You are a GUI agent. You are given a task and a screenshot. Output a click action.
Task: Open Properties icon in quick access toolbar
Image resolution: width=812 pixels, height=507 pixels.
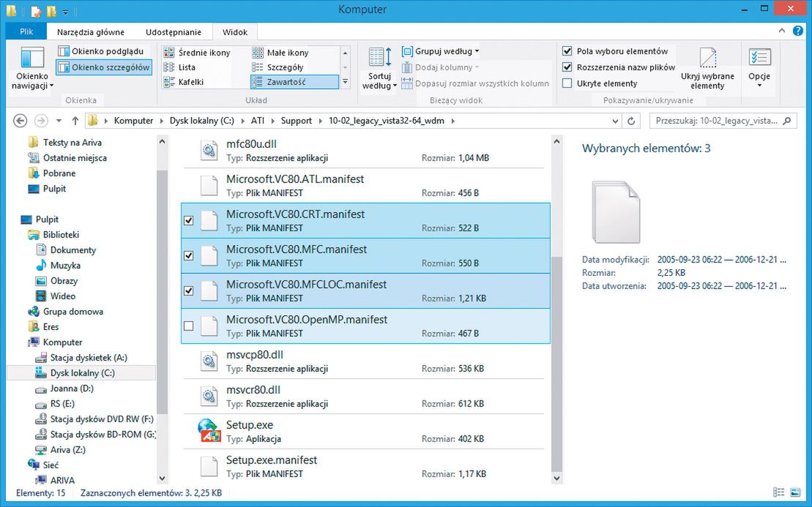(x=36, y=10)
